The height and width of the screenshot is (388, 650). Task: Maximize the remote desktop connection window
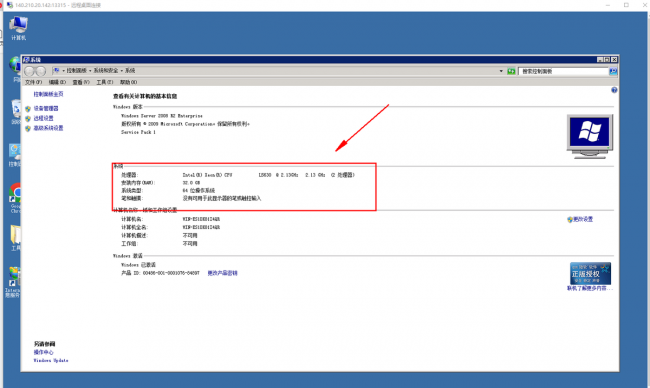pos(626,5)
